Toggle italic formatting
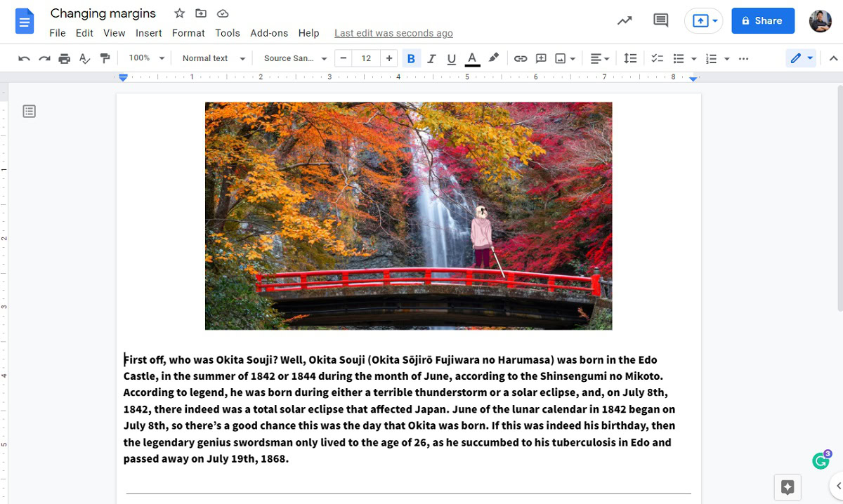Viewport: 843px width, 504px height. pyautogui.click(x=431, y=58)
